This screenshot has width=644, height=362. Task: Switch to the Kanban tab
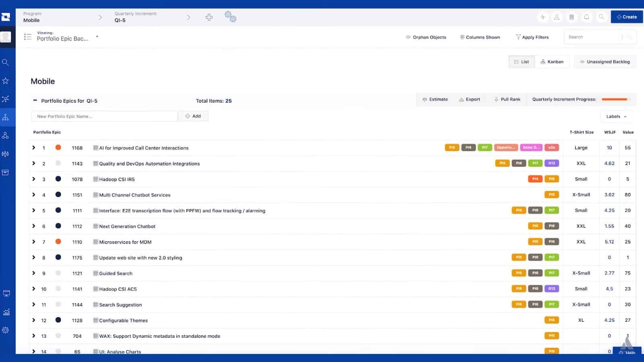tap(553, 62)
